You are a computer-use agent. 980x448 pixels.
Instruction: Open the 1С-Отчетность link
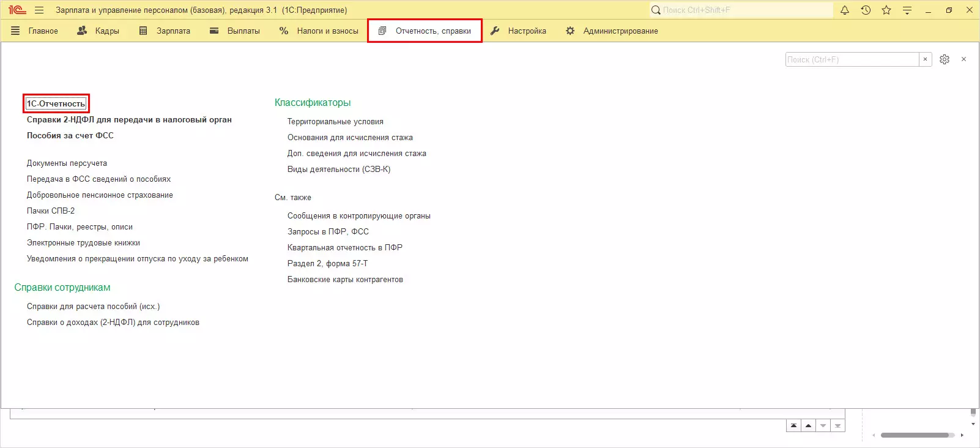point(56,103)
